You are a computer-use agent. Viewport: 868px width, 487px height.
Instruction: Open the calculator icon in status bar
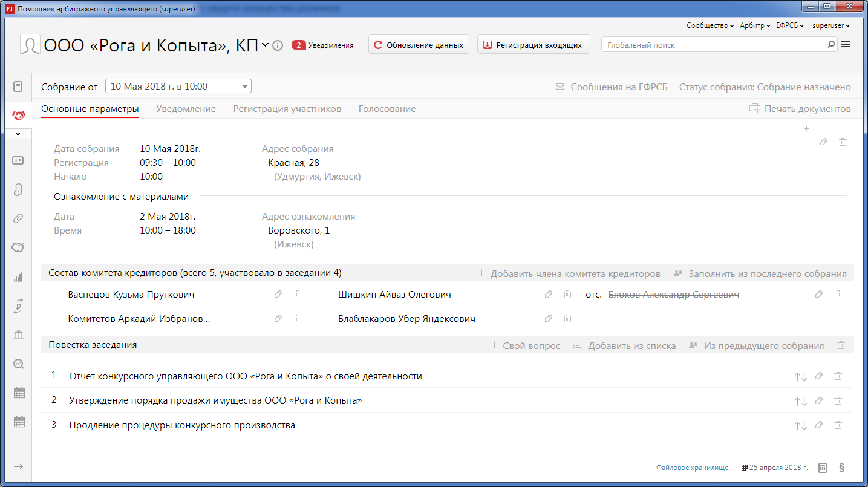click(x=823, y=468)
